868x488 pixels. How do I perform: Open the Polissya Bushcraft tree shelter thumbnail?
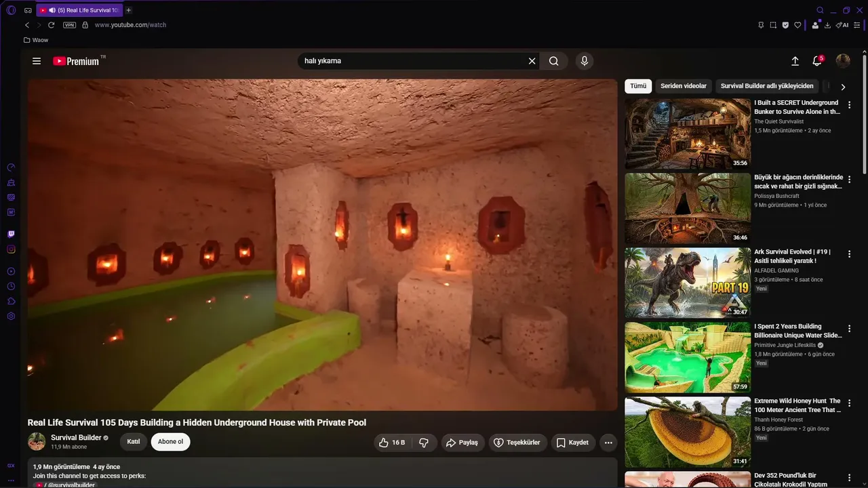point(688,208)
